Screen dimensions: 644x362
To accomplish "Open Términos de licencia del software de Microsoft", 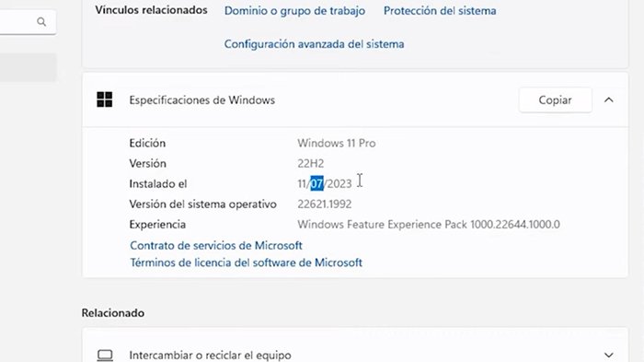I will 246,263.
